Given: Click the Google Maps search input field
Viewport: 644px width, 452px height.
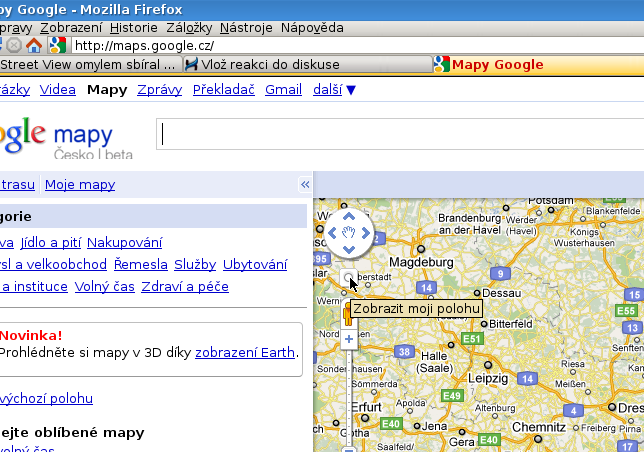Looking at the screenshot, I should [400, 134].
